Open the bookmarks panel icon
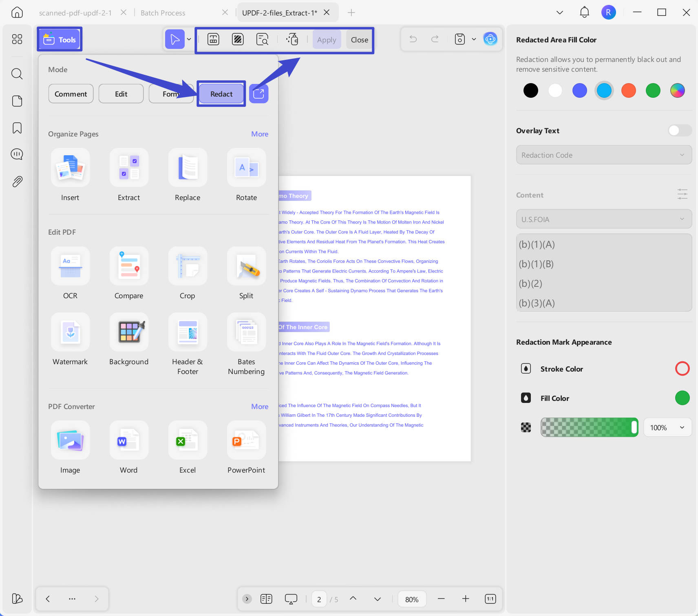Viewport: 698px width, 616px height. [17, 128]
